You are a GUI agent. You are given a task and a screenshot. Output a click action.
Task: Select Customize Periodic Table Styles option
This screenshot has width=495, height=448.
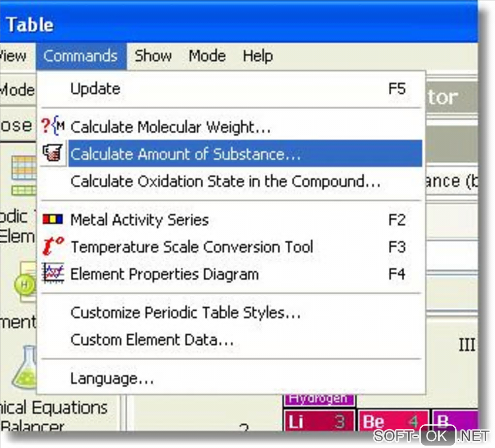pos(185,313)
